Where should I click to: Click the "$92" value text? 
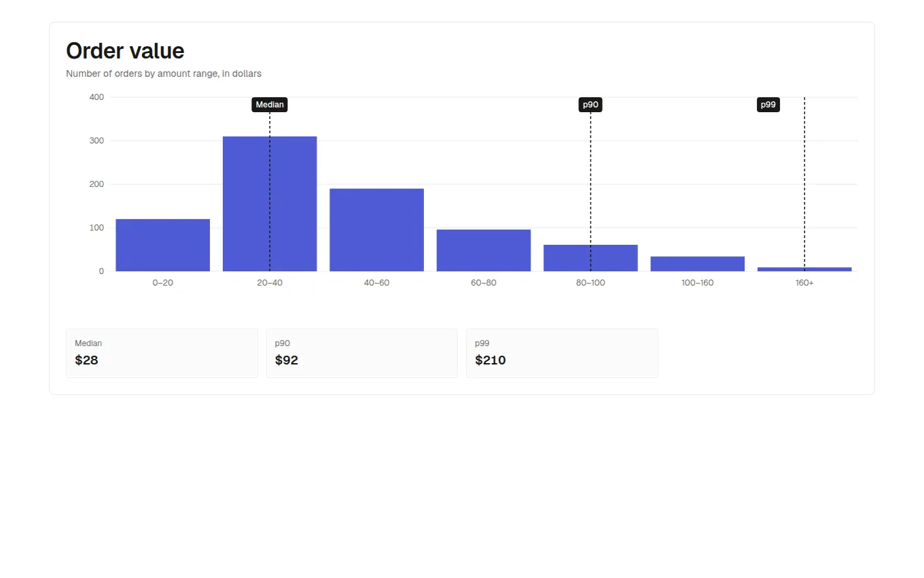(x=287, y=360)
